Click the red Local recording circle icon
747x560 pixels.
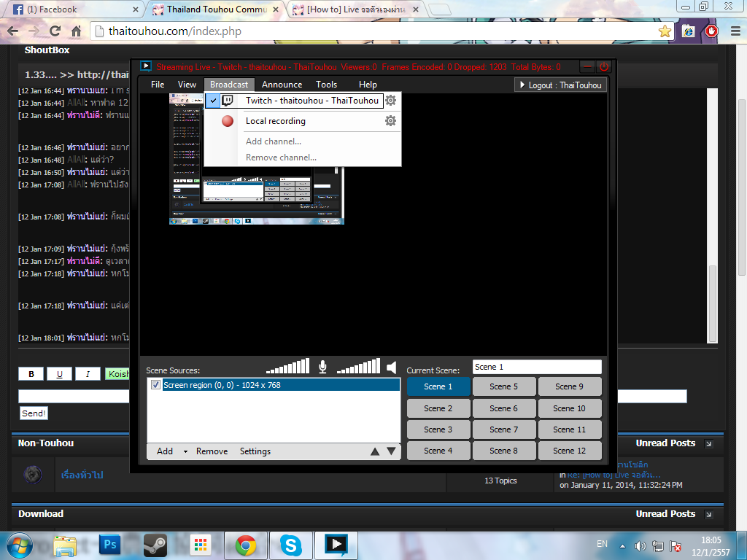point(228,121)
